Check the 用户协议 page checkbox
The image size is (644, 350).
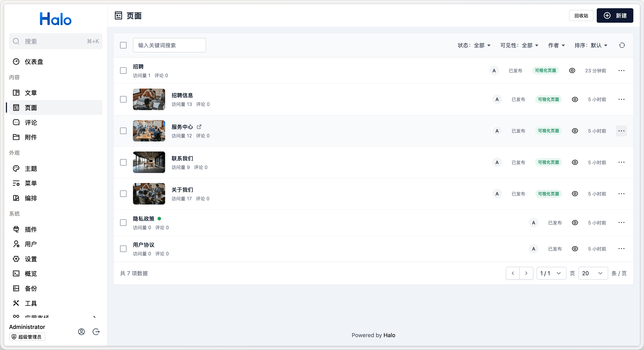coord(123,249)
